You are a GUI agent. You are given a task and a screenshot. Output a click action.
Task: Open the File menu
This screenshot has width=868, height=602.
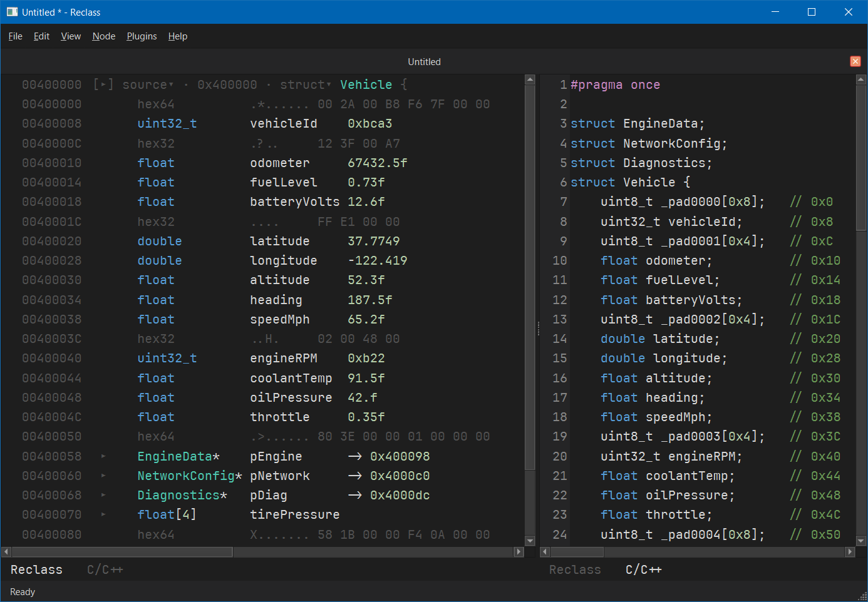click(x=16, y=36)
